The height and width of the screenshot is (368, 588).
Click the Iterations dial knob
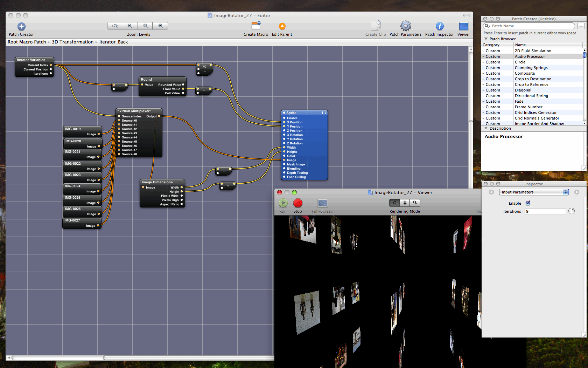[x=572, y=211]
